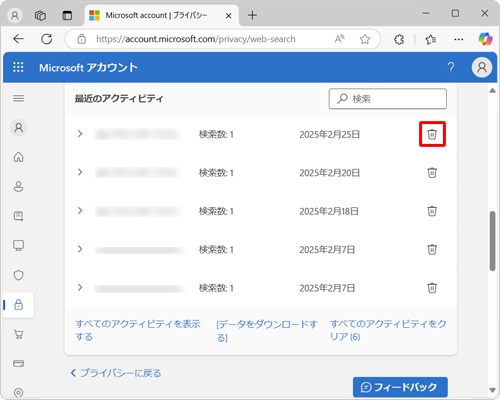Open the account profile sidebar icon
Image resolution: width=500 pixels, height=400 pixels.
tap(19, 128)
